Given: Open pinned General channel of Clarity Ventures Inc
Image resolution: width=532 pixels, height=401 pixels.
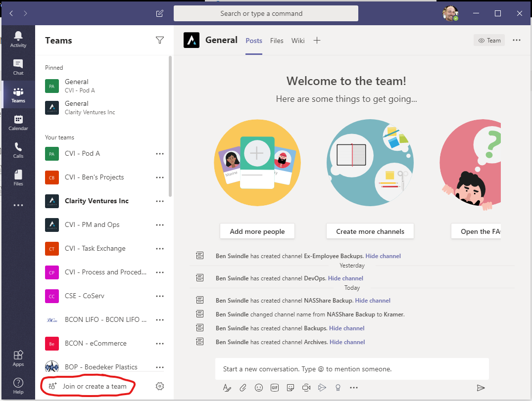Looking at the screenshot, I should pyautogui.click(x=104, y=107).
